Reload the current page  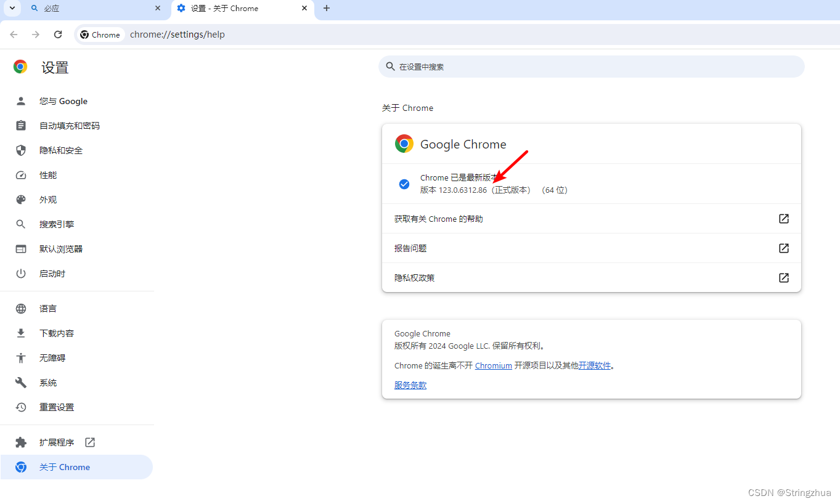point(57,35)
